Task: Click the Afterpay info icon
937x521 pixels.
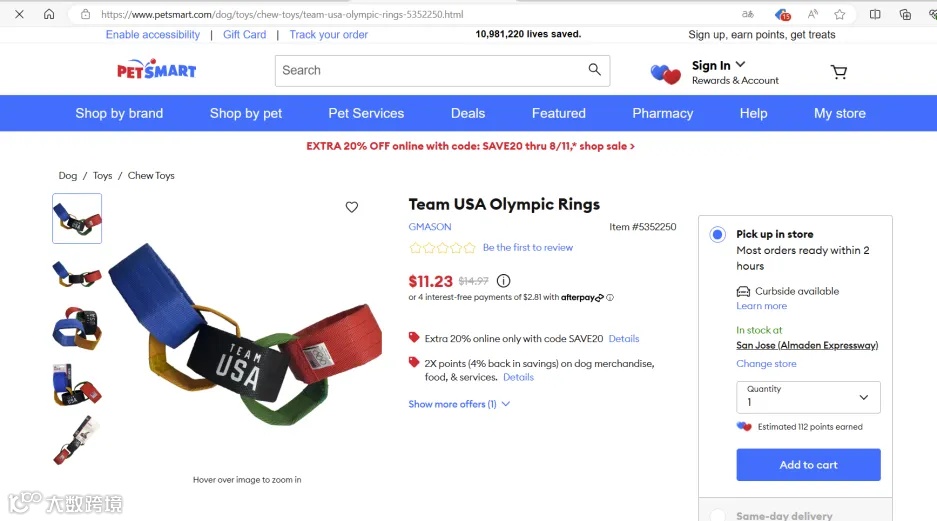Action: click(x=610, y=298)
